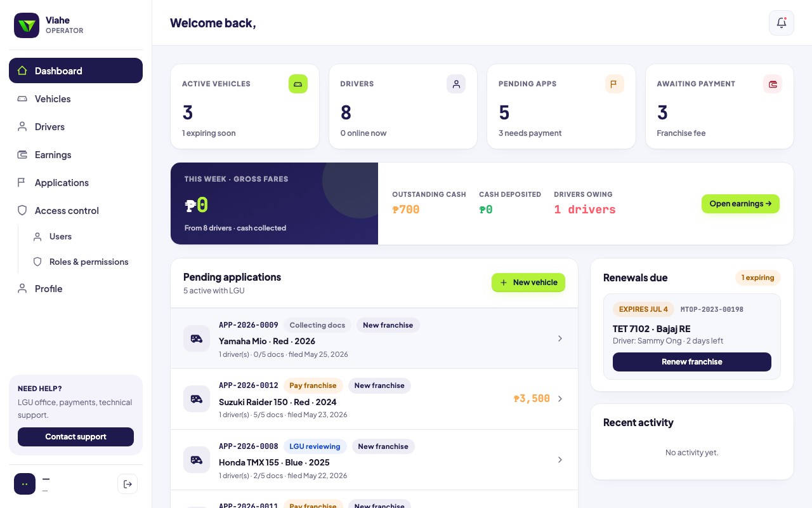Open notifications bell icon
The height and width of the screenshot is (508, 812).
(782, 23)
